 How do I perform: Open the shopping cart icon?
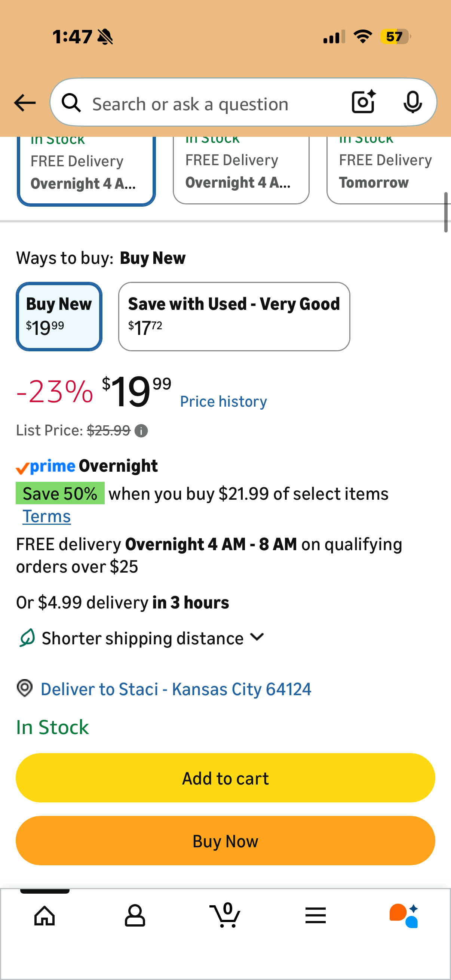(225, 915)
